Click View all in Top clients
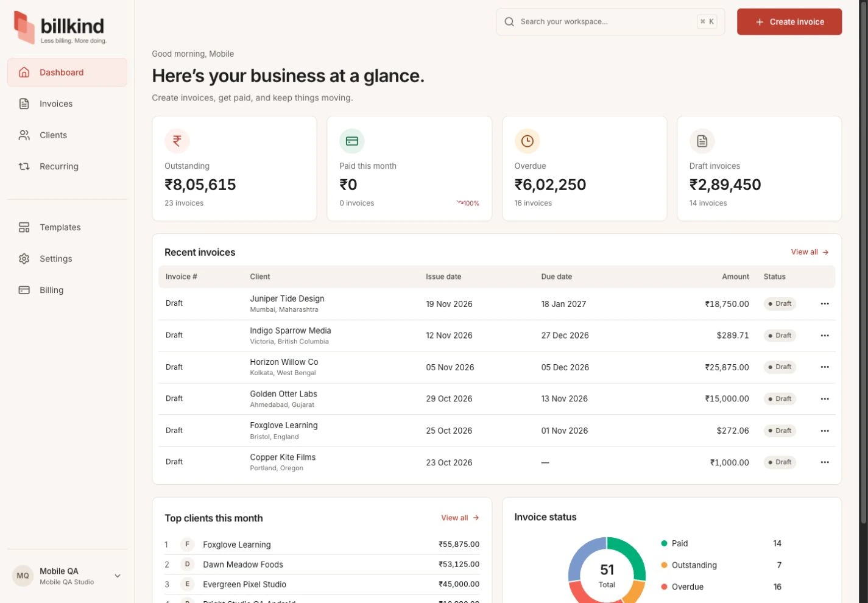The image size is (868, 603). click(460, 518)
